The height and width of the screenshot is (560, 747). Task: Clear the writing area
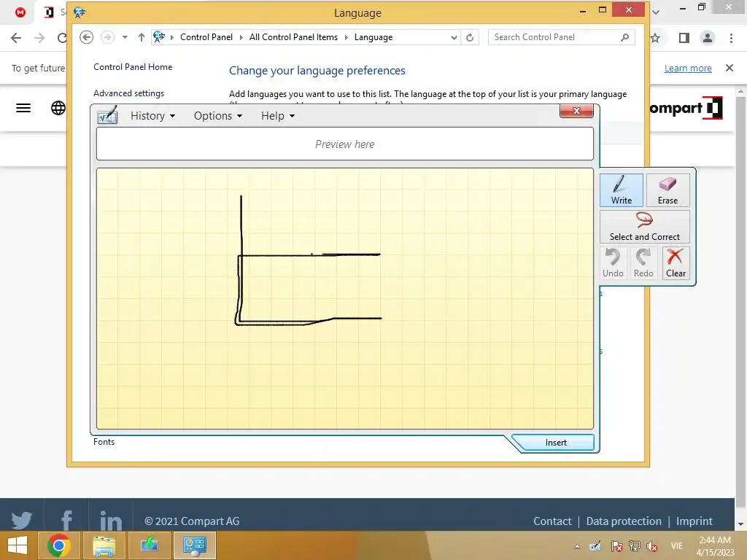676,262
